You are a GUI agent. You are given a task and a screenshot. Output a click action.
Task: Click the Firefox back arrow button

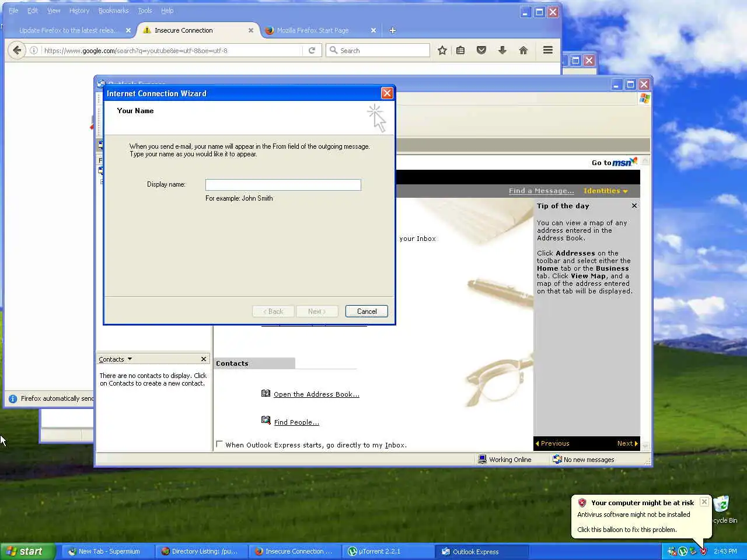(x=17, y=50)
